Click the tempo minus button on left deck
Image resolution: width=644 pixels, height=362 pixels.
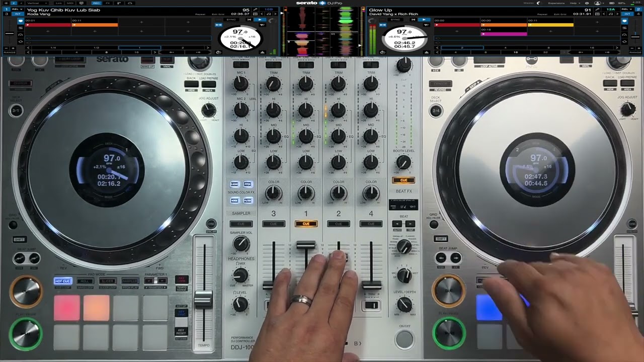(6, 48)
